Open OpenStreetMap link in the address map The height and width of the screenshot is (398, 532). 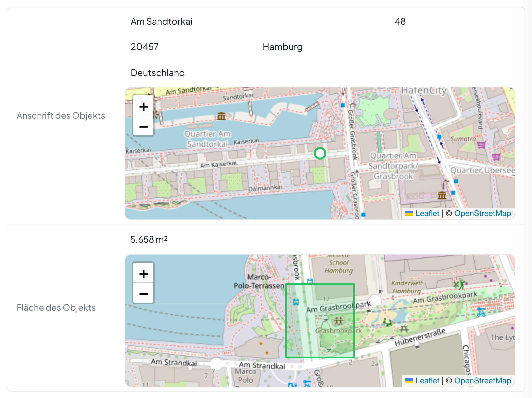[483, 213]
